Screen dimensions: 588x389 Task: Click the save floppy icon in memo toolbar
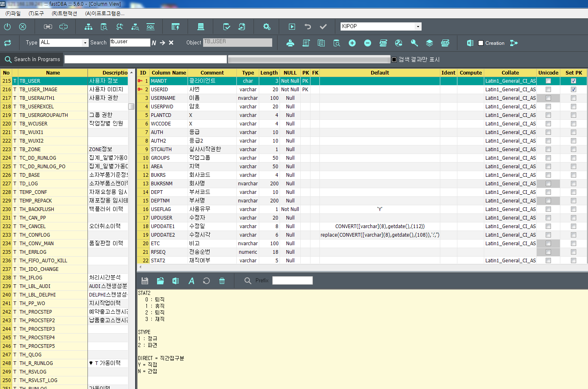click(144, 281)
